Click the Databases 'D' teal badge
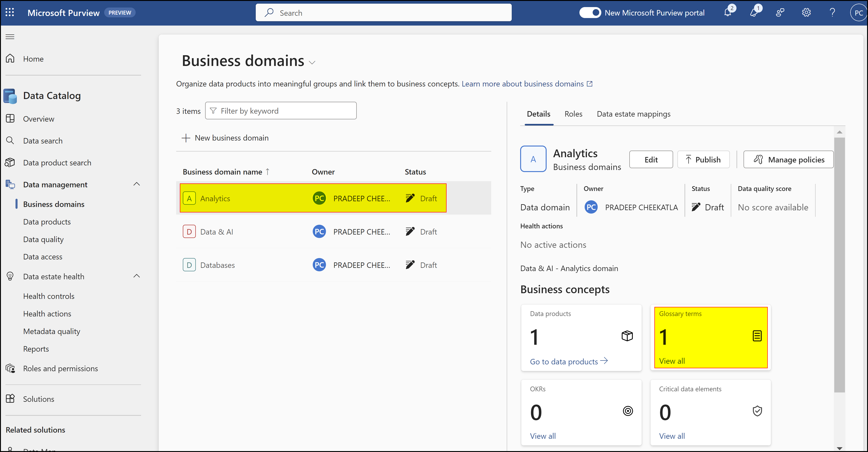 point(189,265)
